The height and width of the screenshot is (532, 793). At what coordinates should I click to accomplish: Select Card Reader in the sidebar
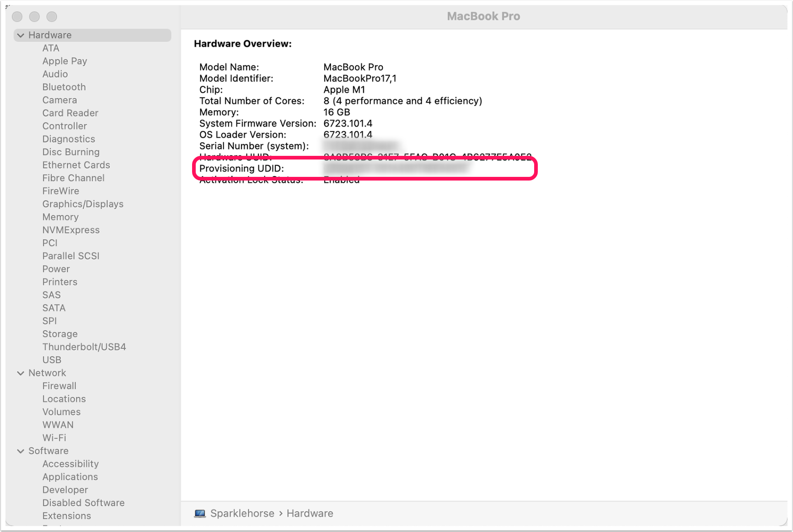pyautogui.click(x=70, y=113)
